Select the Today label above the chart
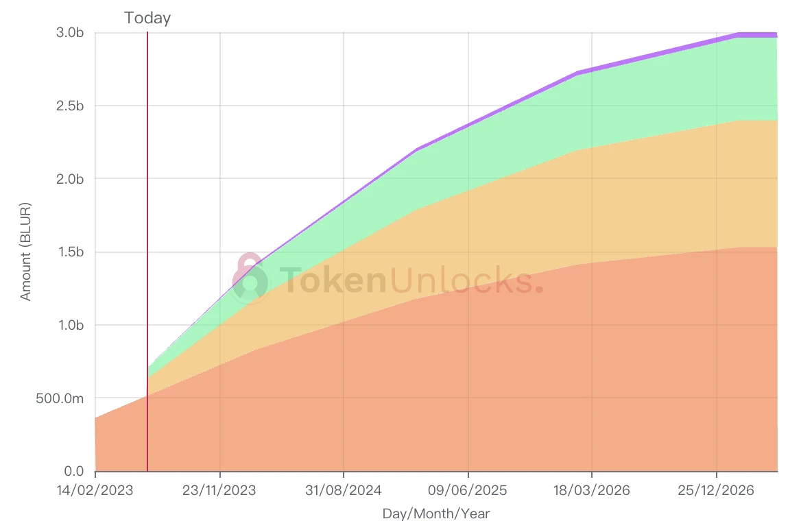This screenshot has width=801, height=532. (x=147, y=18)
